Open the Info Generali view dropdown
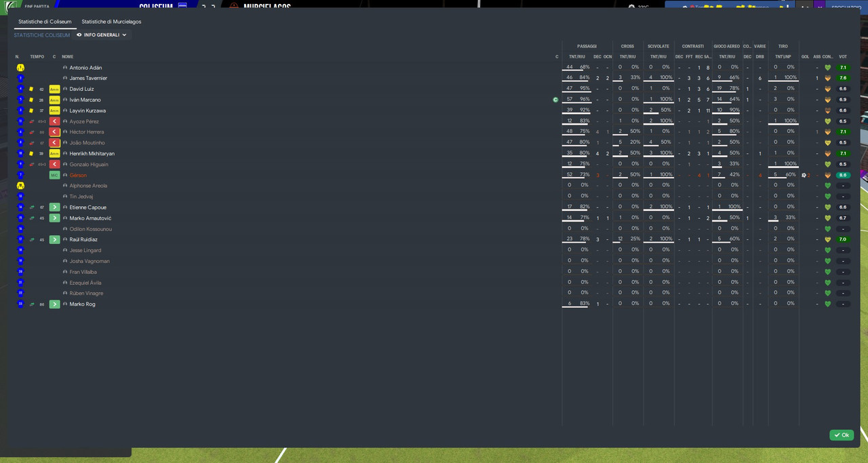 point(102,35)
